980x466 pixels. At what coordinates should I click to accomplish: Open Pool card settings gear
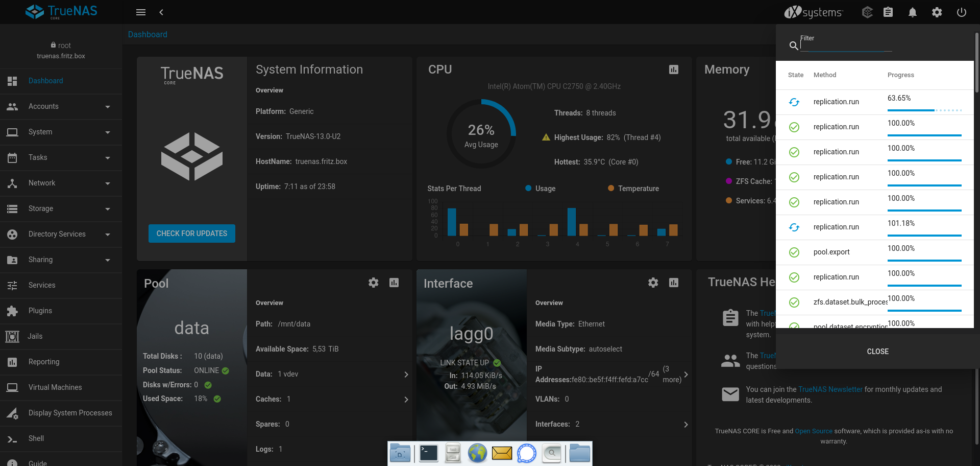374,283
